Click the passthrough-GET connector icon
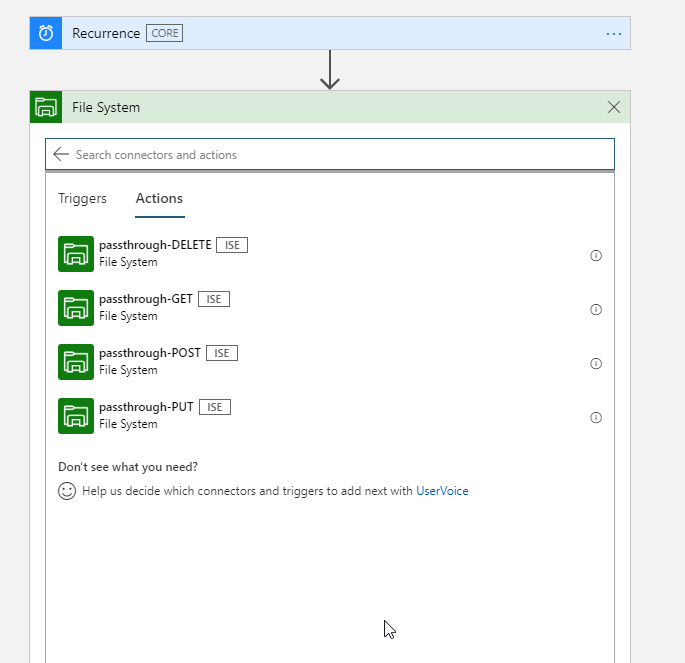The height and width of the screenshot is (663, 685). 76,308
